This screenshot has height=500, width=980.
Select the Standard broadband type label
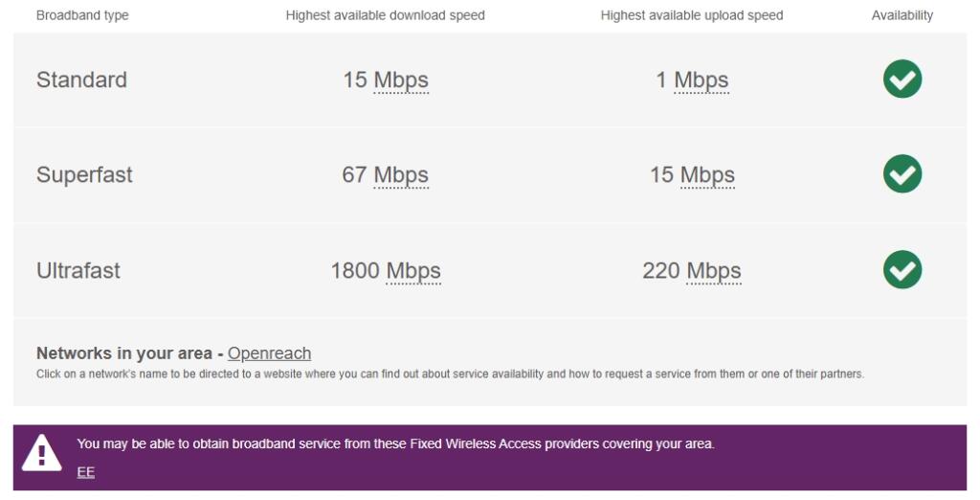click(81, 80)
